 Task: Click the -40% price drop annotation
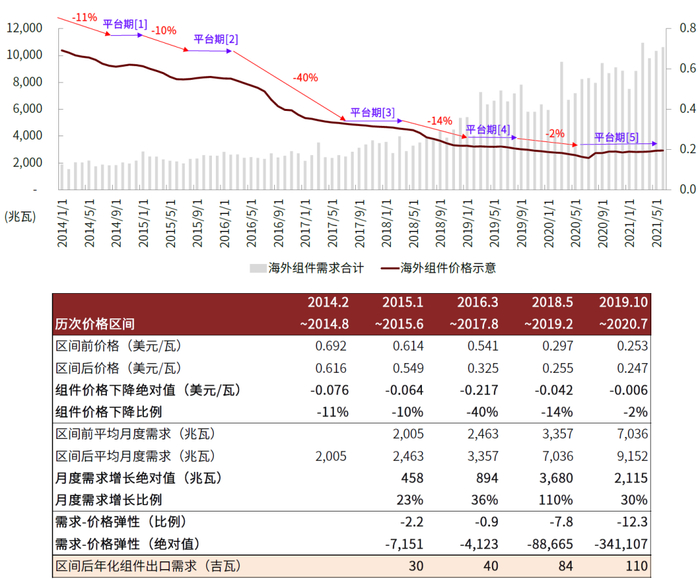click(305, 78)
